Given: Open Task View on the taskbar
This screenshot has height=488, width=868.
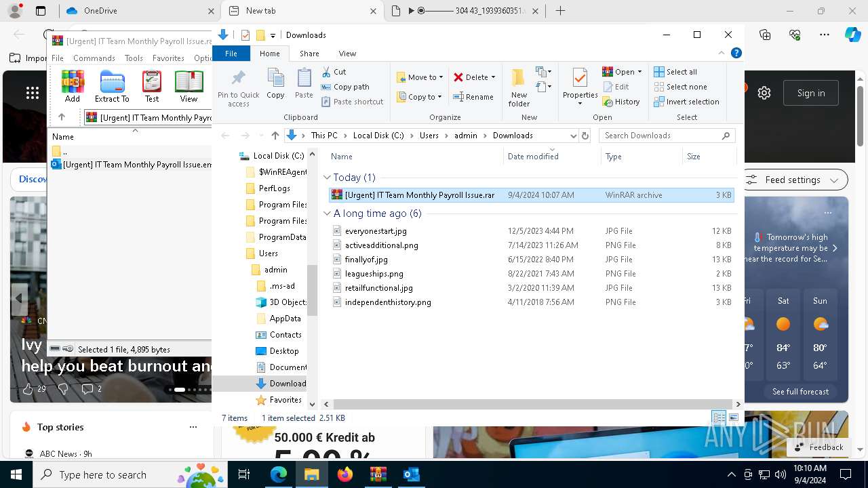Looking at the screenshot, I should [244, 474].
